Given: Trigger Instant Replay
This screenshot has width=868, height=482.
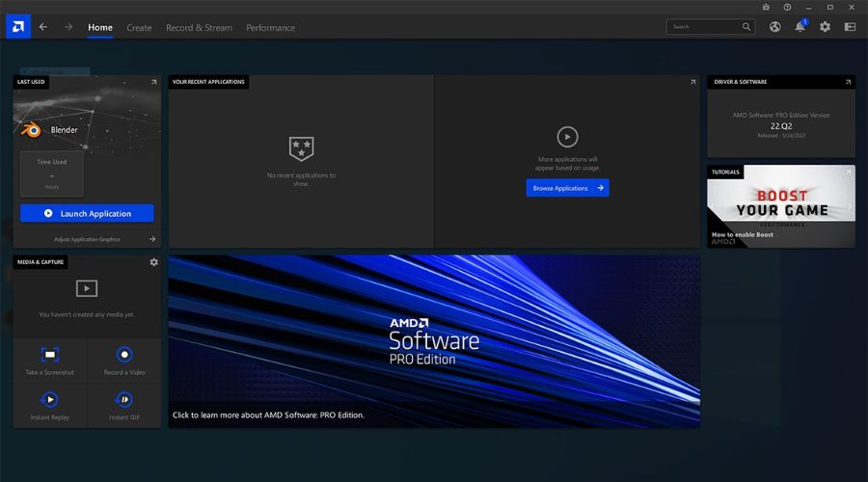Looking at the screenshot, I should point(50,406).
